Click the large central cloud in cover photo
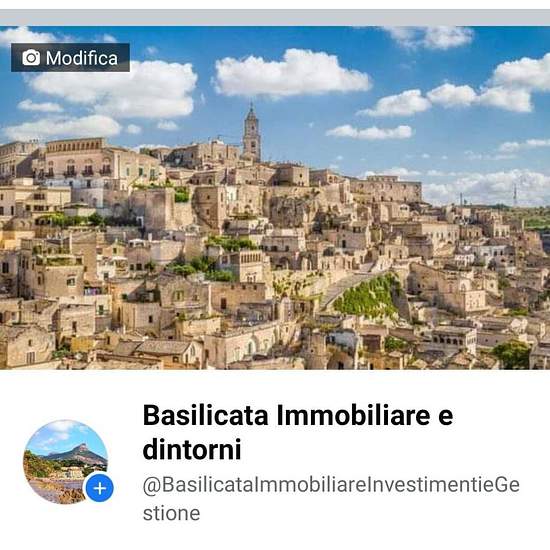This screenshot has height=550, width=550. [292, 74]
